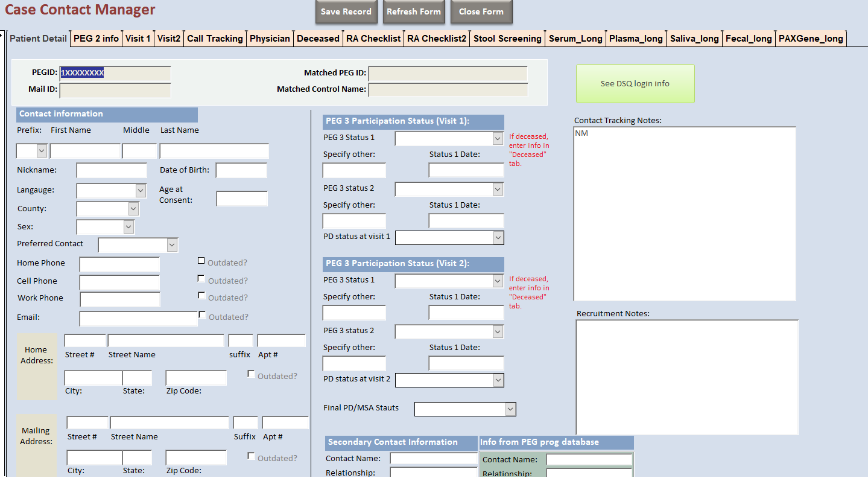The height and width of the screenshot is (478, 868).
Task: Expand Final PD/MSA status dropdown
Action: point(510,409)
